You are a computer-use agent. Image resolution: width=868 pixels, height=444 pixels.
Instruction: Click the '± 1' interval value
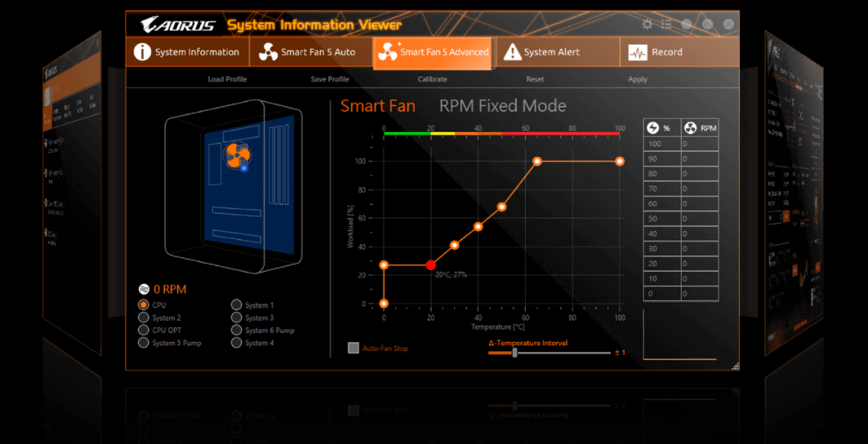[x=620, y=353]
